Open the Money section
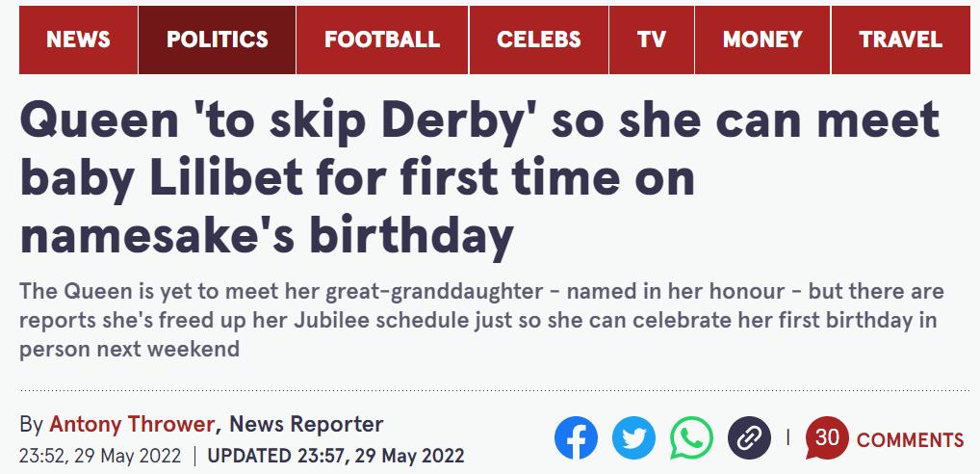Viewport: 980px width, 474px height. (x=762, y=39)
